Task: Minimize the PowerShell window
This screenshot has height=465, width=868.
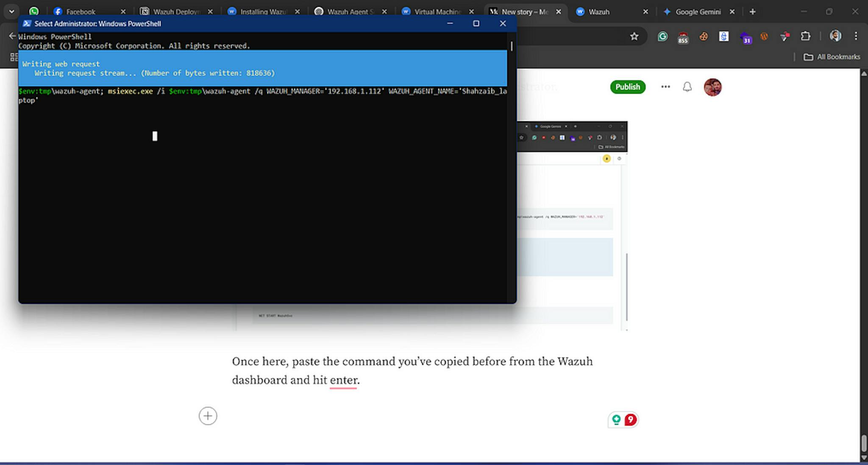Action: point(450,23)
